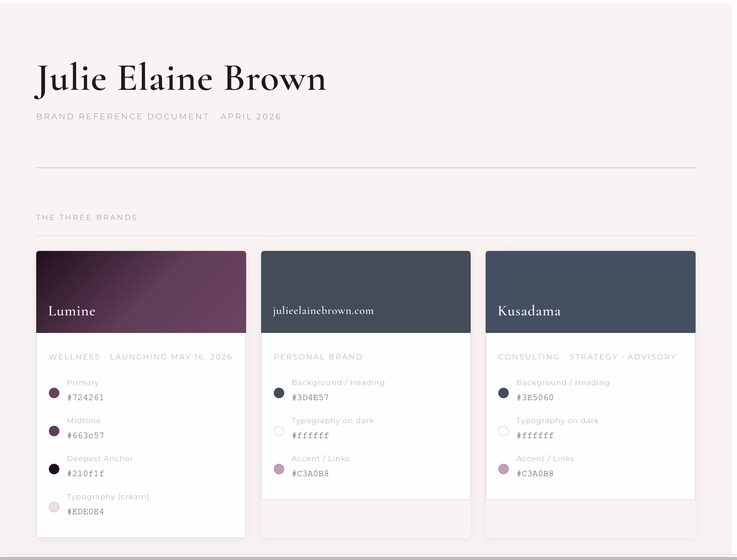Click the Midtone #663c57 swatch dot
737x560 pixels.
tap(54, 431)
